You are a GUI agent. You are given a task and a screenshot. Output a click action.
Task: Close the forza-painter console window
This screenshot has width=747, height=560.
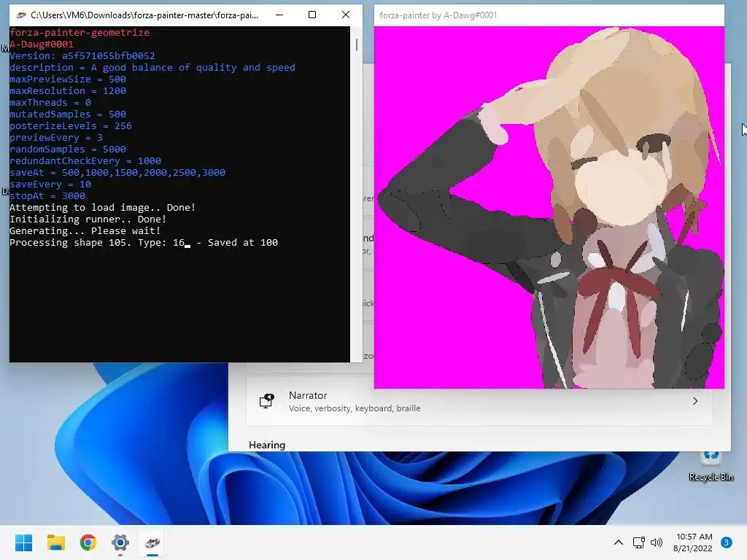point(346,15)
